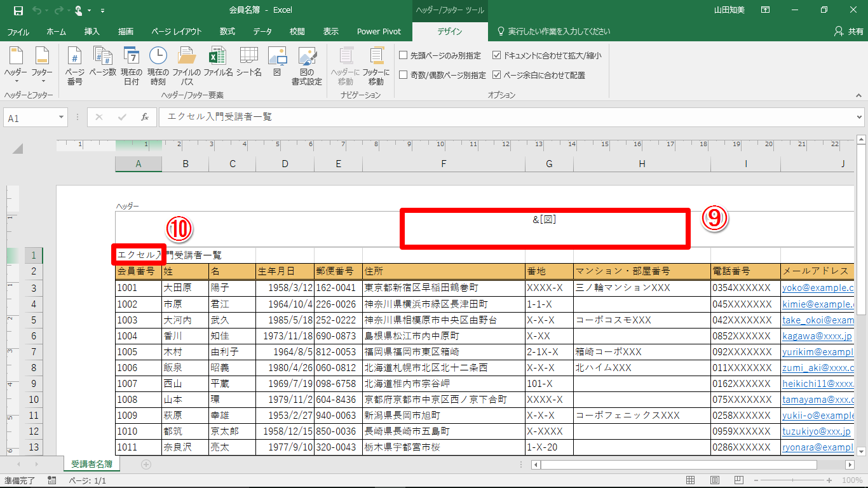Viewport: 868px width, 488px height.
Task: Open the ヘッダー preset dropdown
Action: [16, 66]
